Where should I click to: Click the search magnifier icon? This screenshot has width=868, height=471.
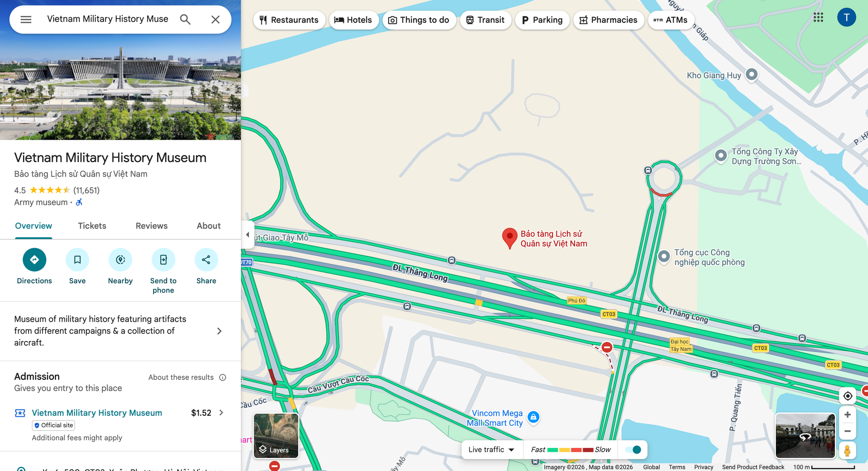click(x=185, y=20)
